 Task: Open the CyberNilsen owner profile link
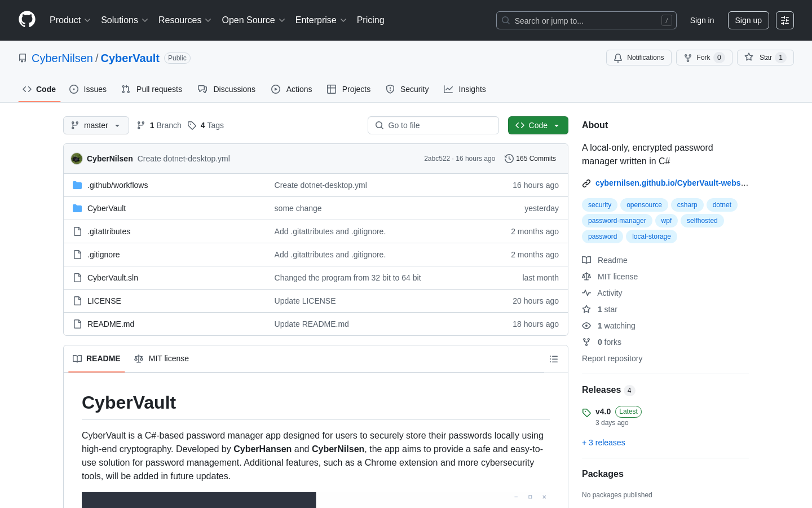[62, 58]
